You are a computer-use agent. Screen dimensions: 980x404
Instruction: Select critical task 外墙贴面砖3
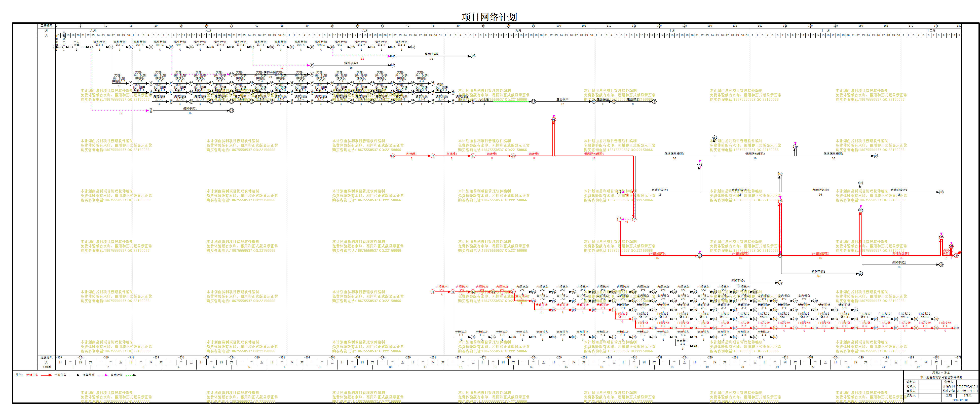pyautogui.click(x=740, y=253)
